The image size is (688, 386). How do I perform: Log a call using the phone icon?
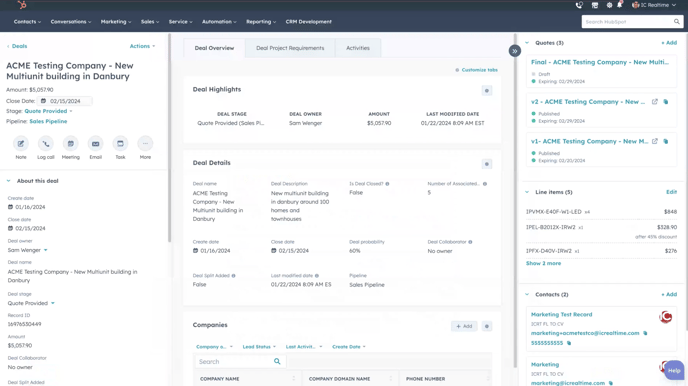pos(46,143)
